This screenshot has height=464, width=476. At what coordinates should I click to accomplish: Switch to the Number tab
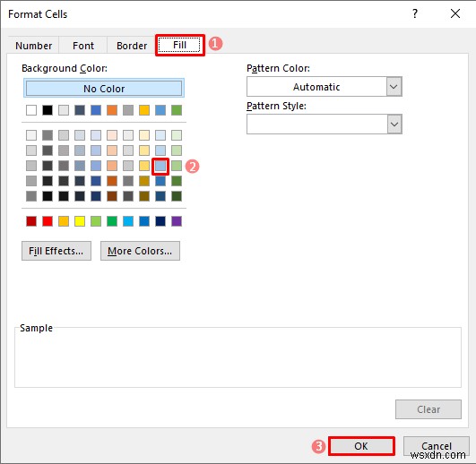tap(34, 46)
